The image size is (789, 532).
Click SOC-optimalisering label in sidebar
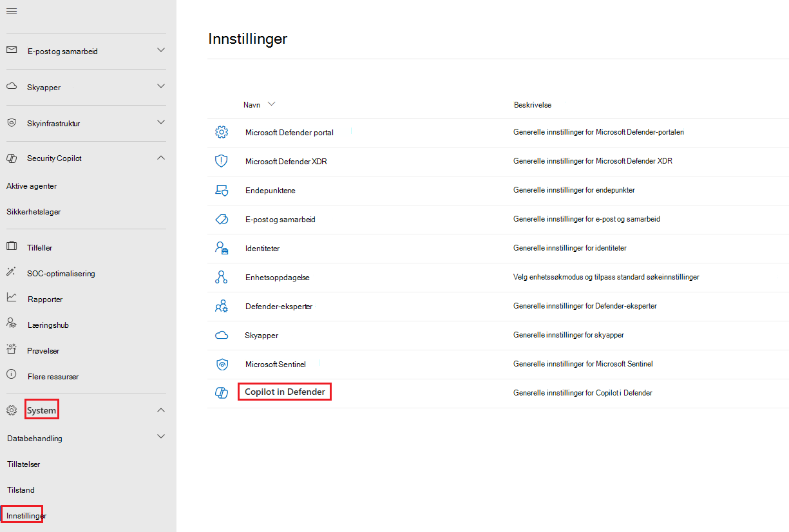point(61,274)
